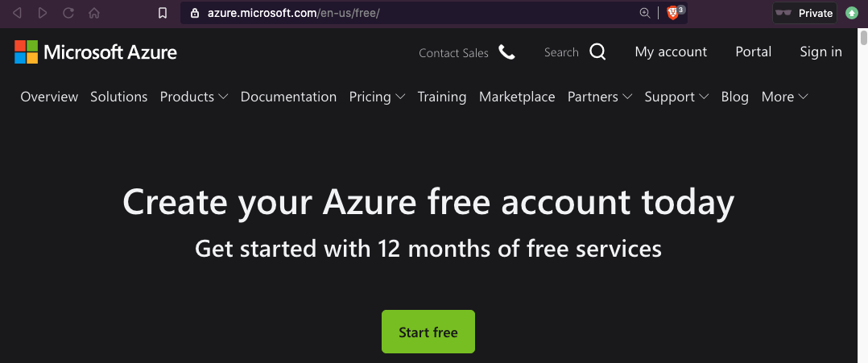
Task: Go to browser home page icon
Action: coord(94,13)
